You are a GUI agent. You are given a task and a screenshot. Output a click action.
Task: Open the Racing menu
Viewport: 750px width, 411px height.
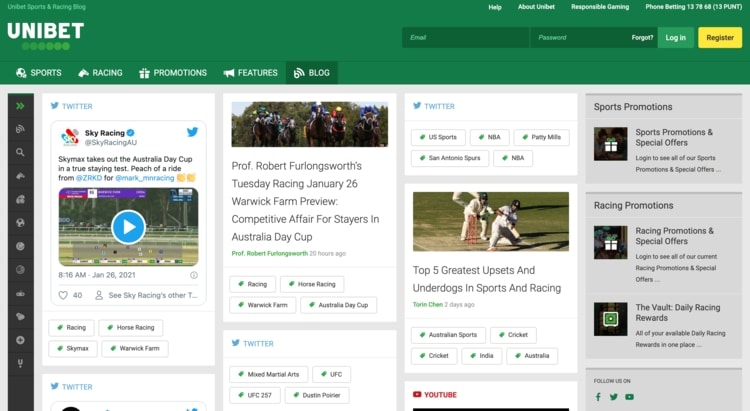click(100, 73)
